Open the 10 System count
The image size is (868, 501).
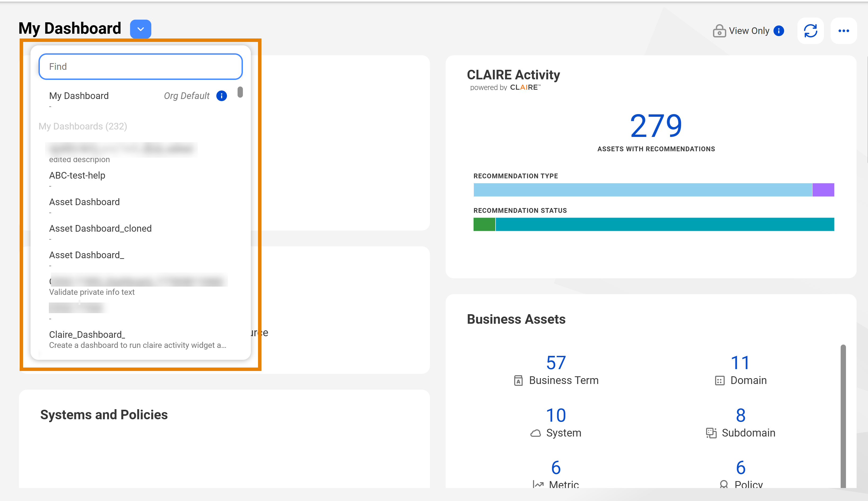point(556,415)
